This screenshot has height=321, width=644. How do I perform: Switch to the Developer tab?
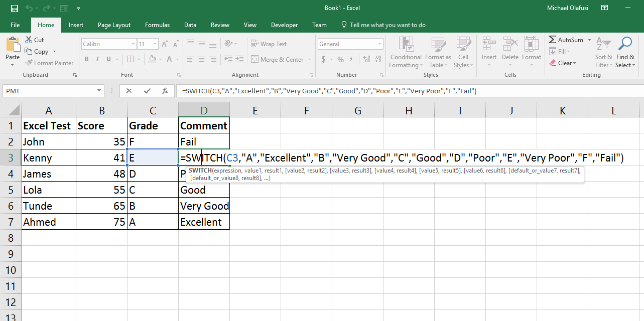coord(284,25)
